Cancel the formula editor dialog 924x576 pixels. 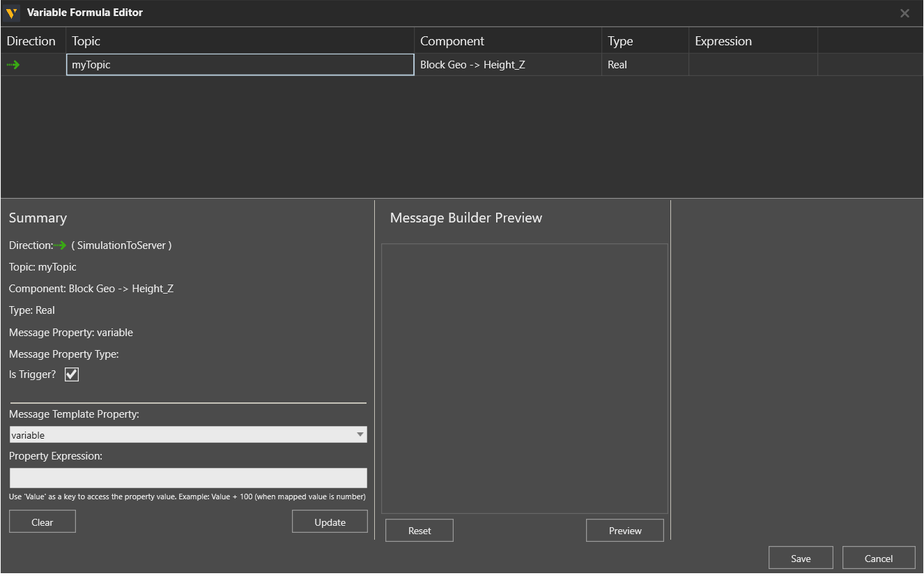tap(878, 558)
